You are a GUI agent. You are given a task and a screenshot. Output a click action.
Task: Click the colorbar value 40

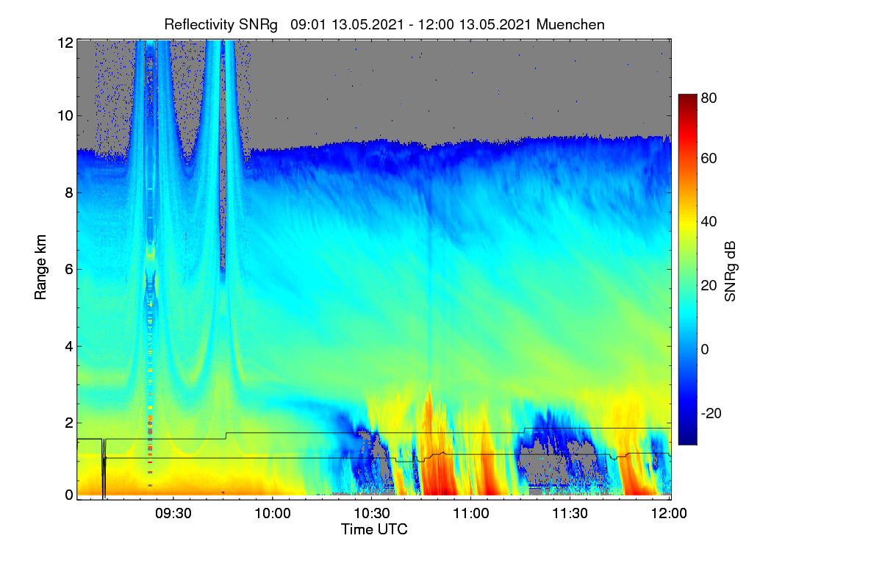(709, 221)
